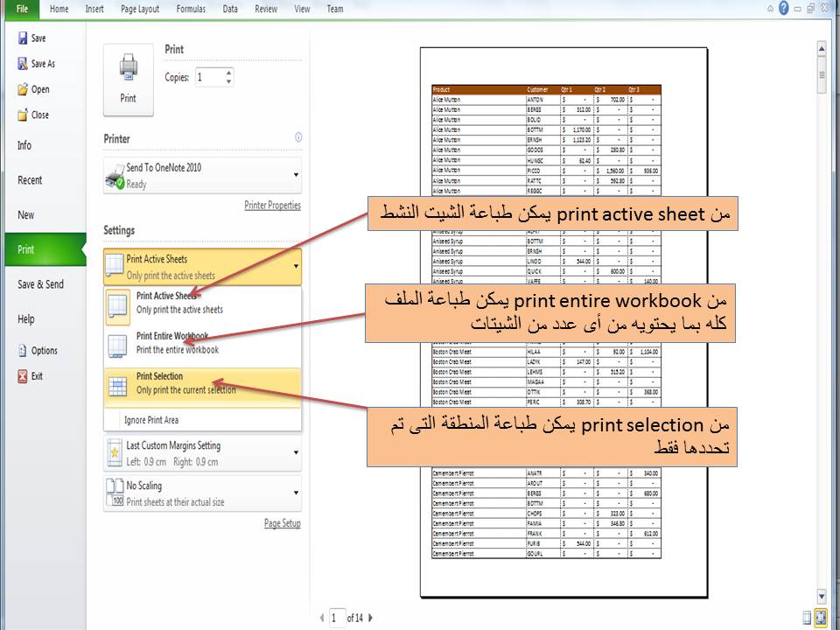Click the Options icon in sidebar

[x=23, y=351]
